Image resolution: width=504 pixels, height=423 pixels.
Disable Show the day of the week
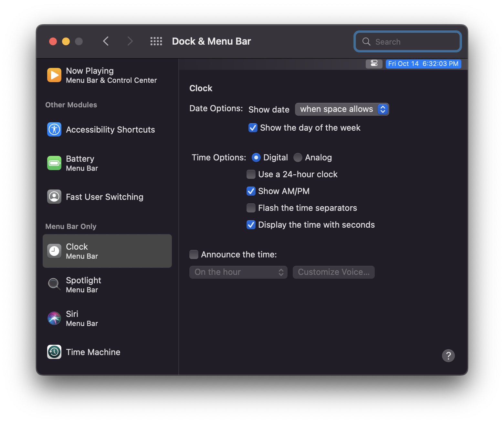click(253, 128)
